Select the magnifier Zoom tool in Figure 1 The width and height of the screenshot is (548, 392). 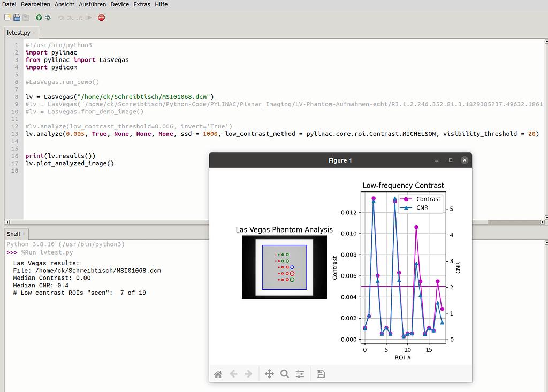284,374
